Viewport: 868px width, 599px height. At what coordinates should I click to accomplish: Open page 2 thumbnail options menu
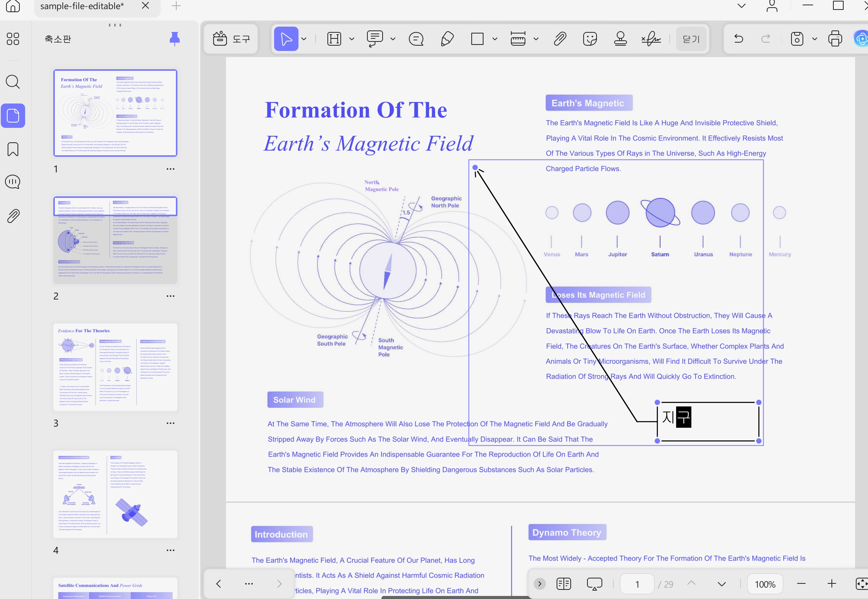pyautogui.click(x=171, y=296)
